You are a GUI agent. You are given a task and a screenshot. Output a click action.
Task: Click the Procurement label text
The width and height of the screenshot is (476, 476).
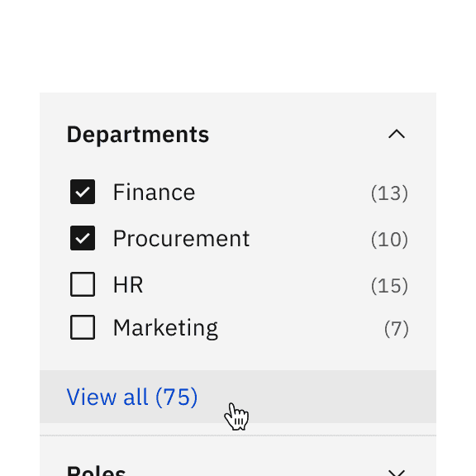coord(181,239)
